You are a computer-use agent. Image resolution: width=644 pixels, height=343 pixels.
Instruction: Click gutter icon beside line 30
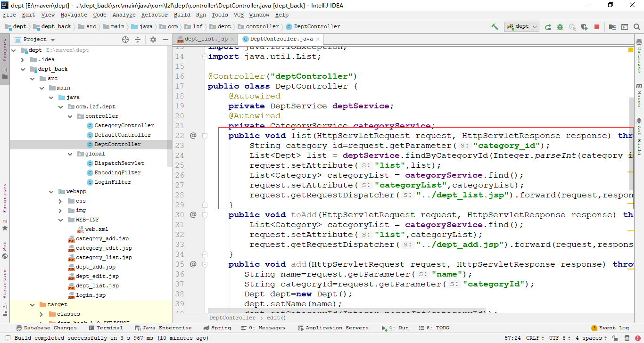tap(193, 215)
